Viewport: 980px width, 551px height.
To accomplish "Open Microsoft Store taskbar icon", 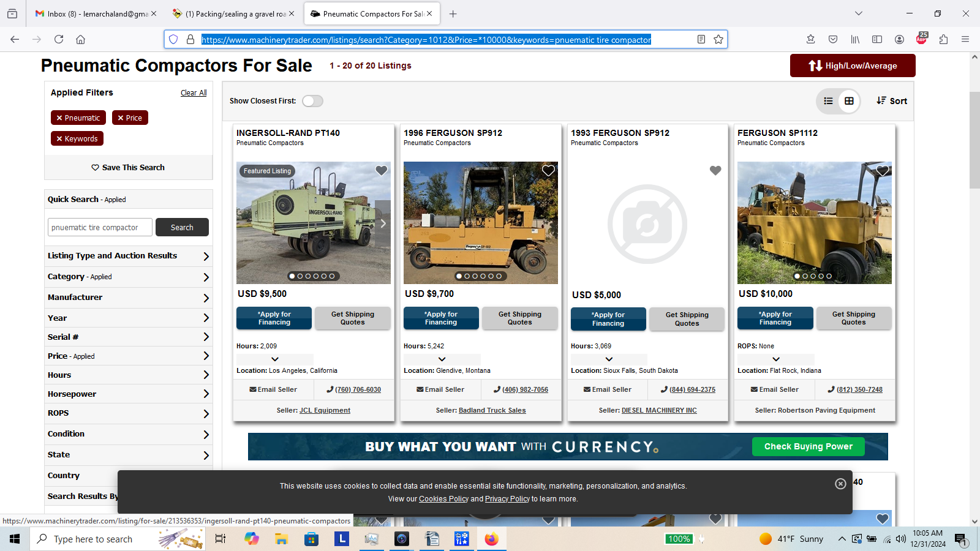I will [x=311, y=539].
